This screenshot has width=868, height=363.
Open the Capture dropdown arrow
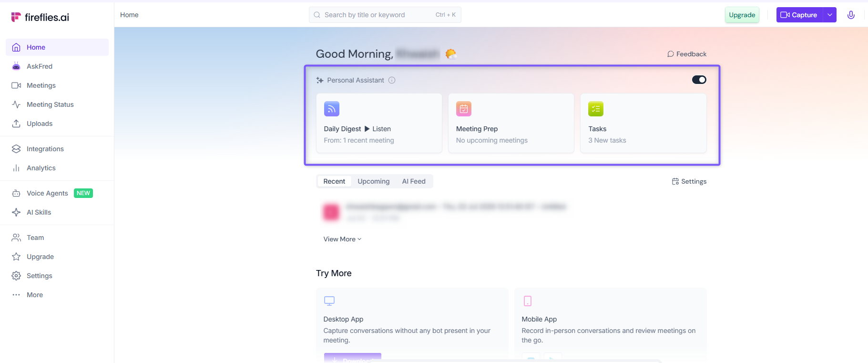tap(830, 15)
